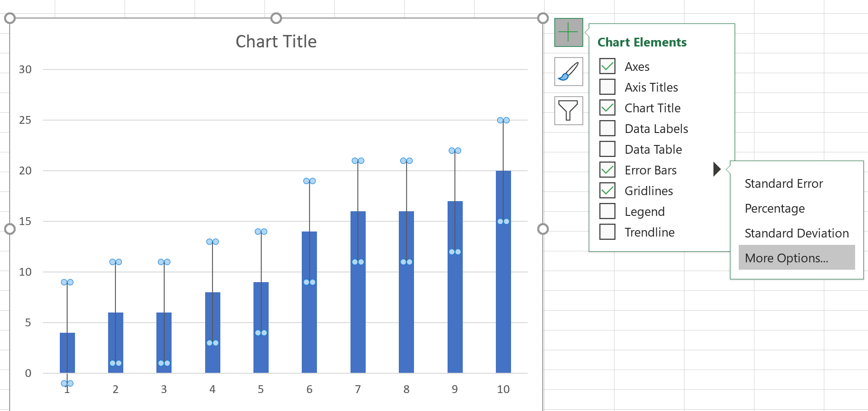Choose Standard Error from error bar options

(x=783, y=184)
